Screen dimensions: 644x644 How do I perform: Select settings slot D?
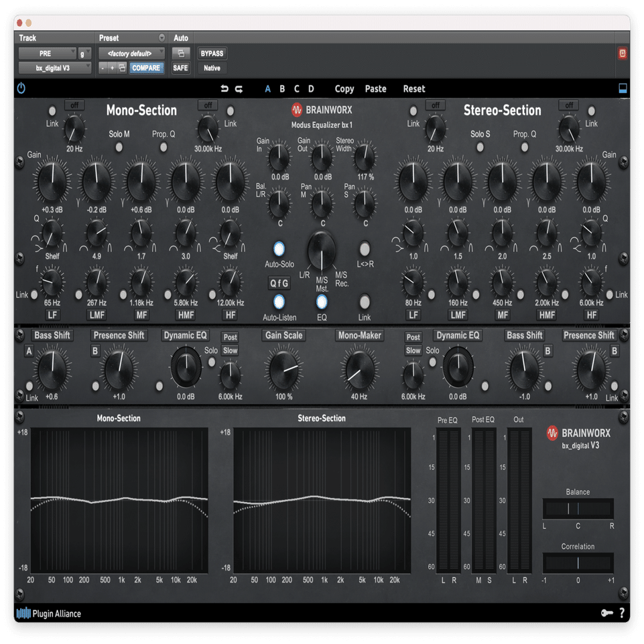pos(311,88)
